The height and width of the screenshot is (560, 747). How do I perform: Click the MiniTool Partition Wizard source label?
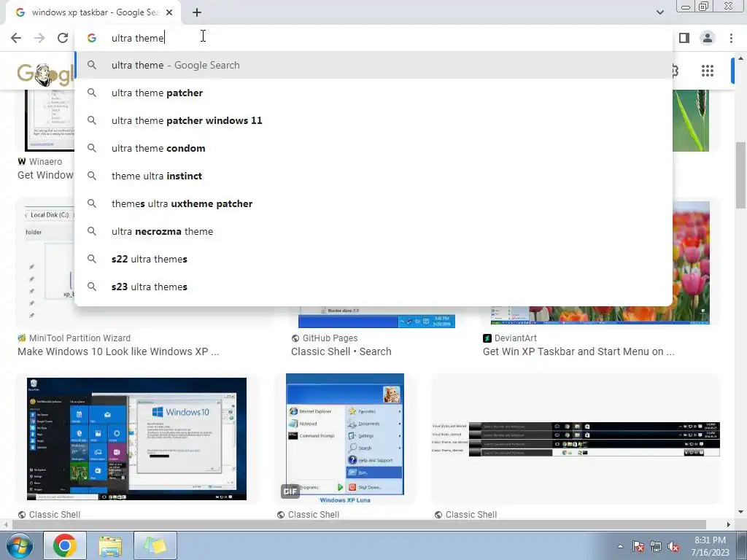[x=80, y=338]
